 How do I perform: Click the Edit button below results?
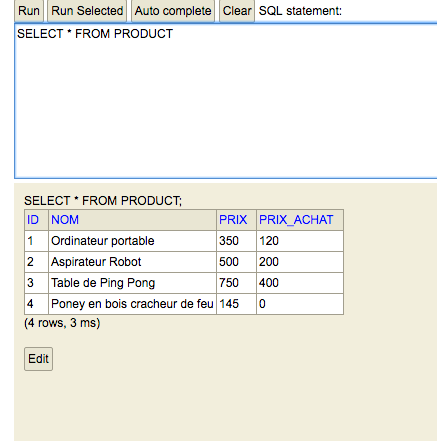click(38, 359)
